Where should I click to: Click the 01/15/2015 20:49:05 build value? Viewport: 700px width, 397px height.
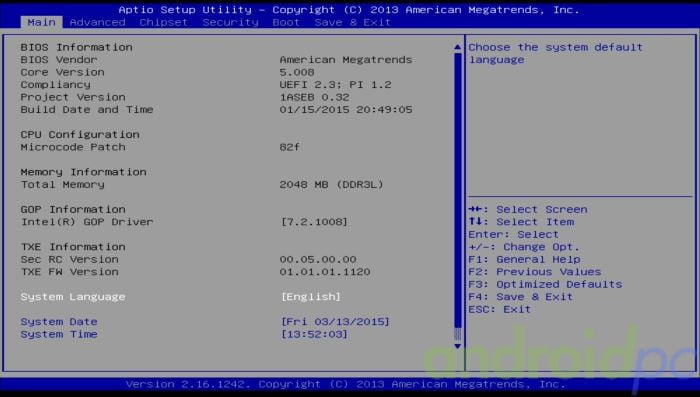[x=346, y=110]
